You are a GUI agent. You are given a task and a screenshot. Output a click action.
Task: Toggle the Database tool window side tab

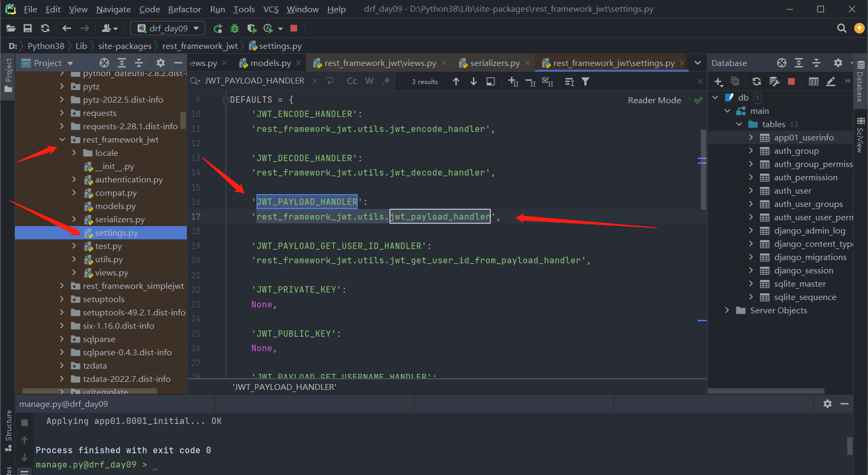(861, 81)
